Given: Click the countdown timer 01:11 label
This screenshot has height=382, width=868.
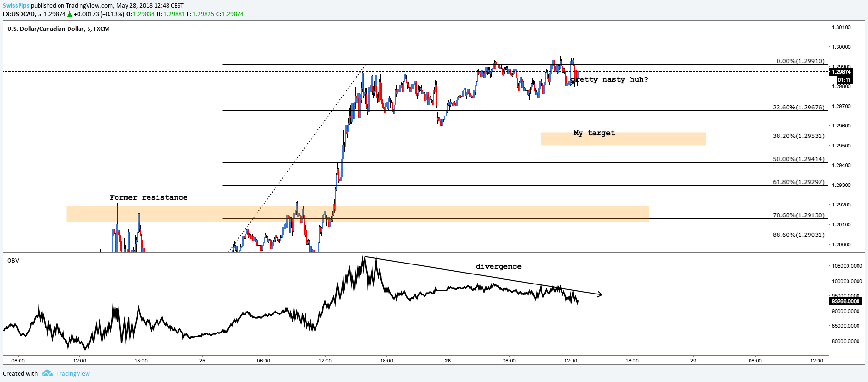Looking at the screenshot, I should pos(844,80).
